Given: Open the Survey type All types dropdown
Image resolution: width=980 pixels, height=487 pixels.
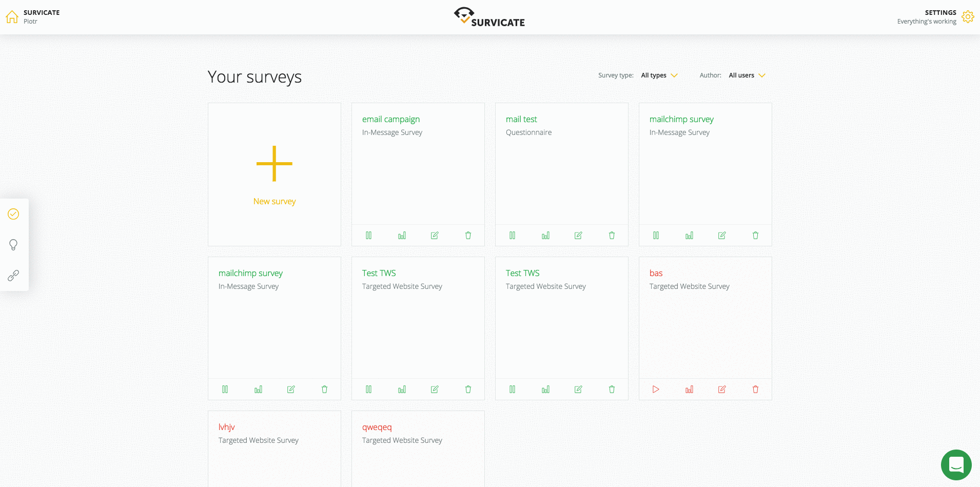Looking at the screenshot, I should pos(659,75).
